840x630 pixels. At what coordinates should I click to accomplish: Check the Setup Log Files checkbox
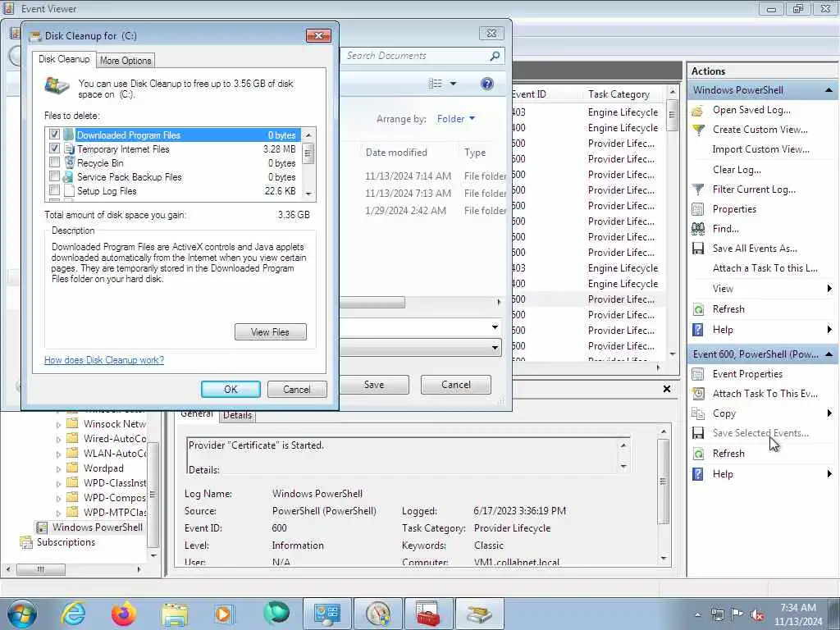coord(55,190)
